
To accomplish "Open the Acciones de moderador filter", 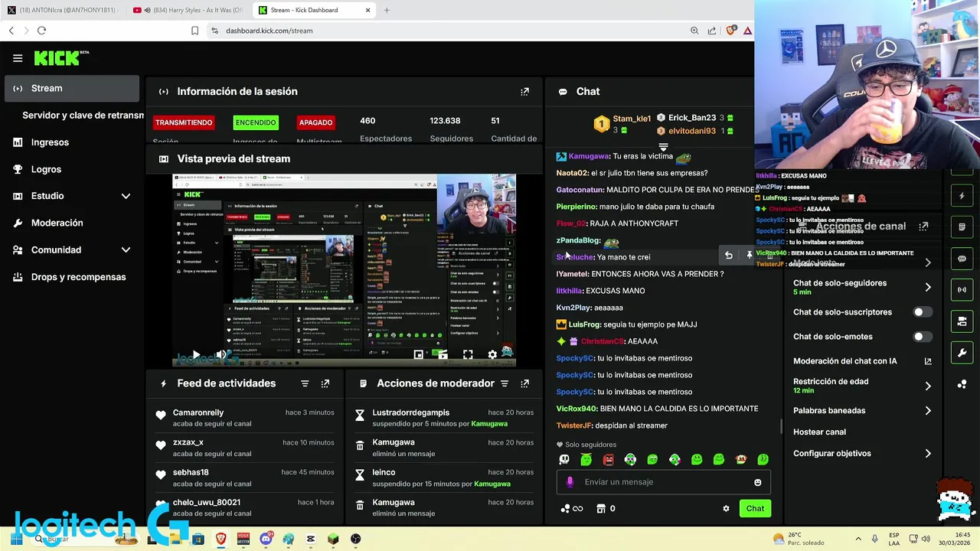I will coord(505,383).
